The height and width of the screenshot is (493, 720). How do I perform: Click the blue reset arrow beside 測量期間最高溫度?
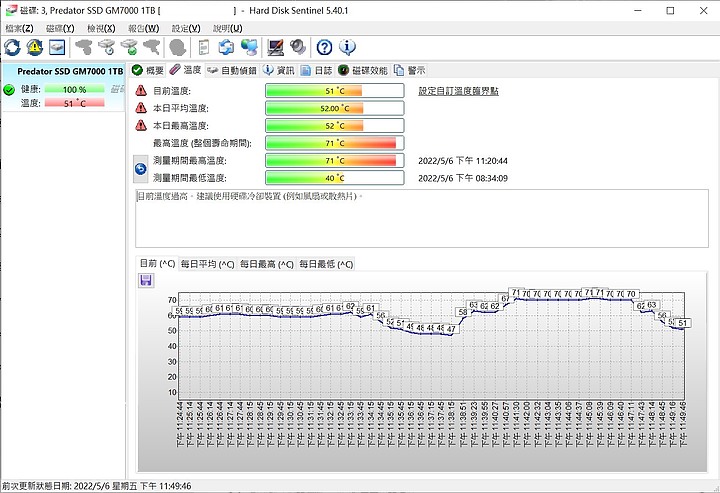[141, 169]
